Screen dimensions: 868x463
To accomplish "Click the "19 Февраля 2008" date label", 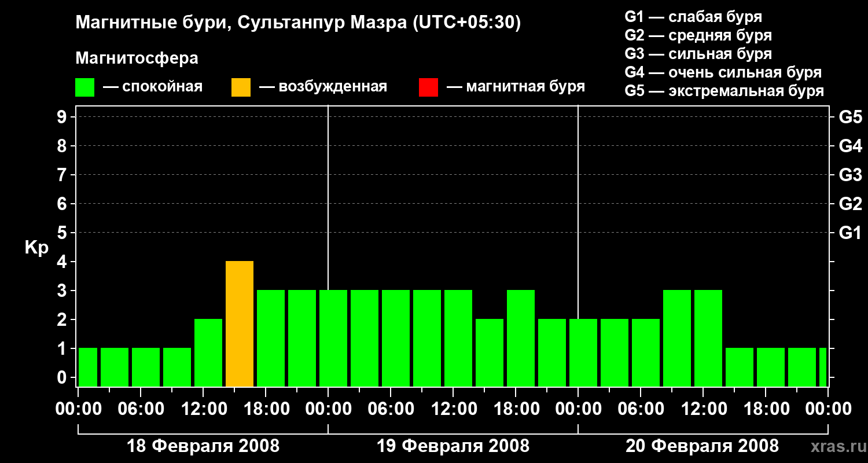I will 453,446.
